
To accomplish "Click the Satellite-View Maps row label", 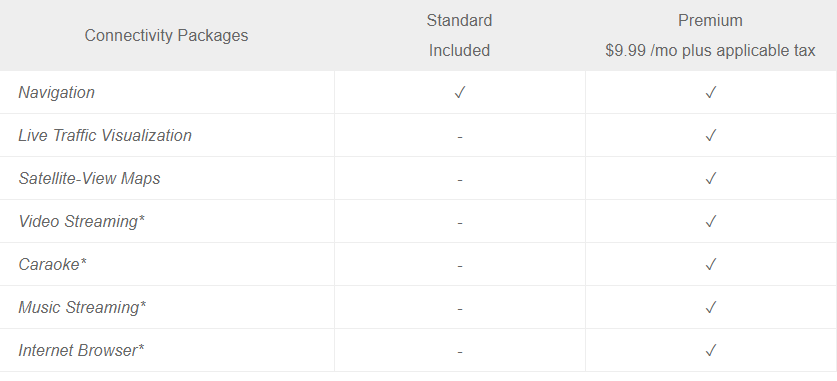I will pyautogui.click(x=89, y=179).
